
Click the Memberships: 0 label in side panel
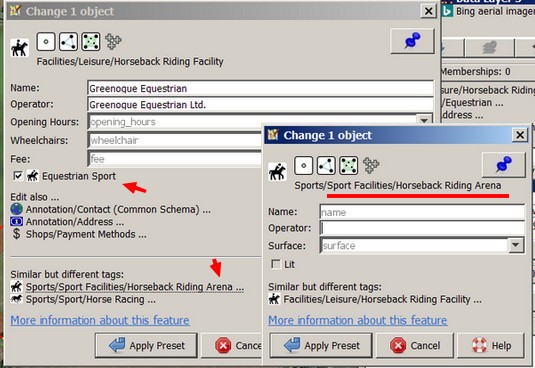coord(476,71)
